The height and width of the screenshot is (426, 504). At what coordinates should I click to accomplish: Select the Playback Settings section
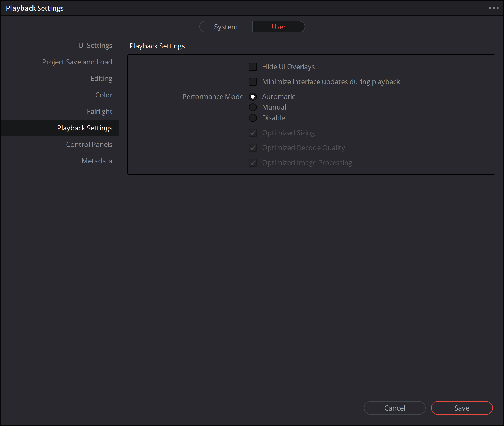coord(85,128)
